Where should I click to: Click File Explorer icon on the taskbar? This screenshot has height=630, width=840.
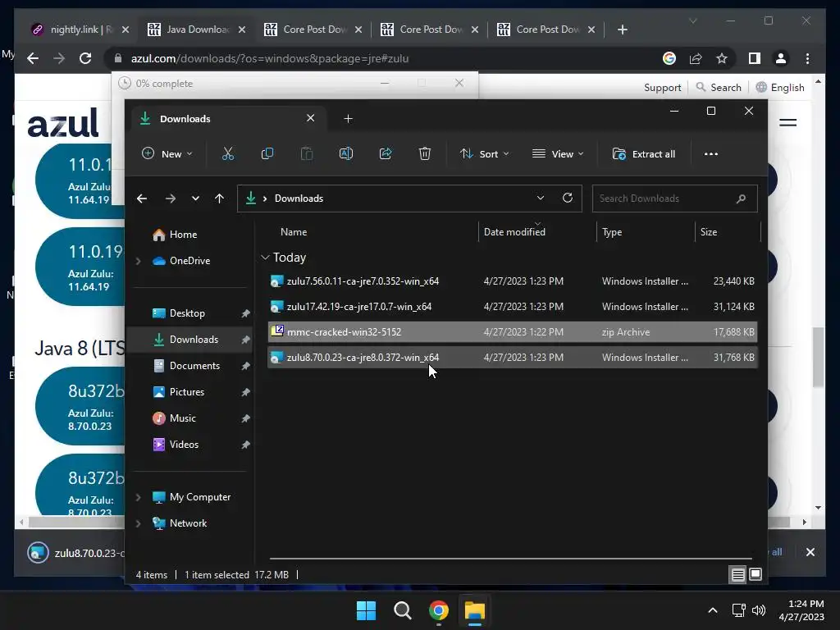point(475,610)
